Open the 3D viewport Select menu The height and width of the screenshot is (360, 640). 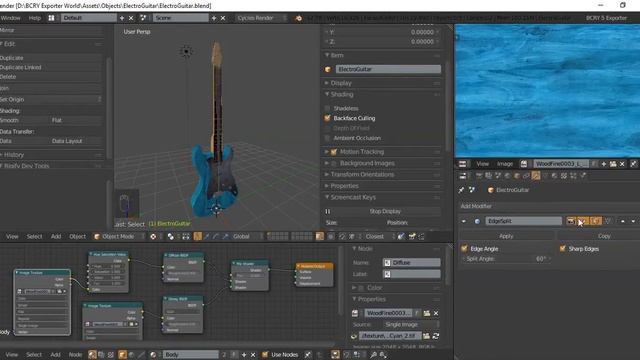[x=34, y=236]
